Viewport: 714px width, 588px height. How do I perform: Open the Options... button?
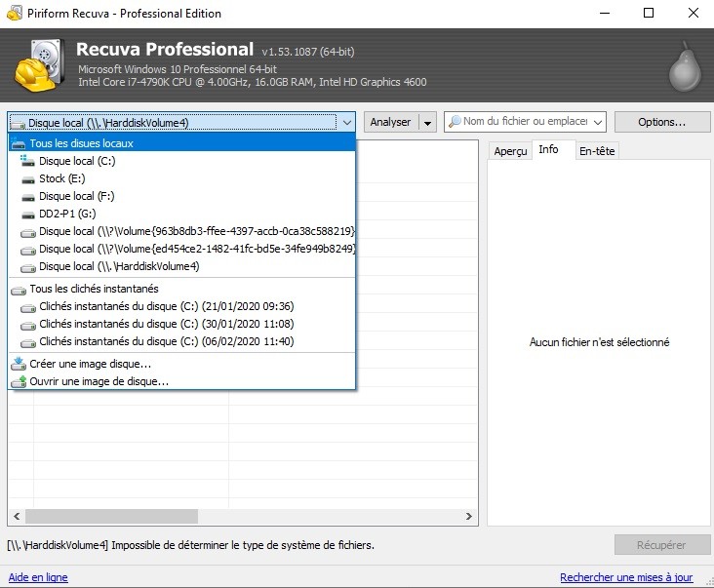click(x=661, y=122)
